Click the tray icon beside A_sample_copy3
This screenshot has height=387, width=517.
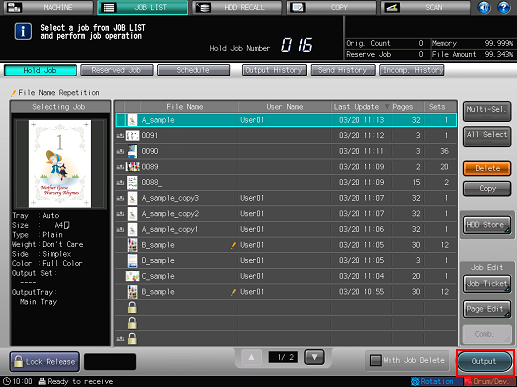tap(120, 198)
